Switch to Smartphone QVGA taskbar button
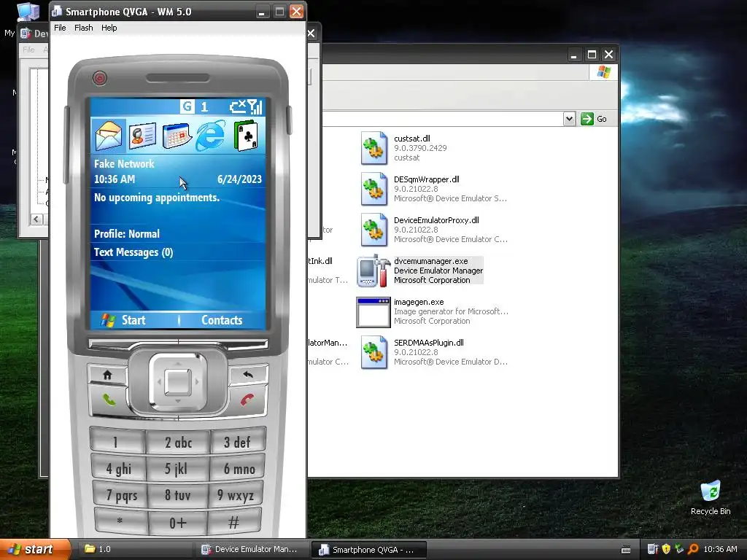This screenshot has width=747, height=560. (368, 550)
